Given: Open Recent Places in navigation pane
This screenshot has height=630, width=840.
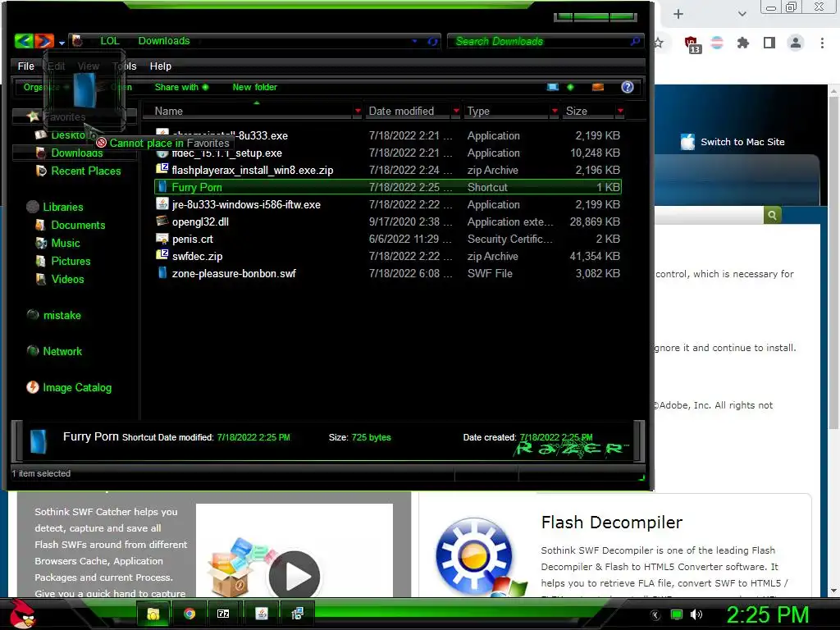Looking at the screenshot, I should click(85, 171).
